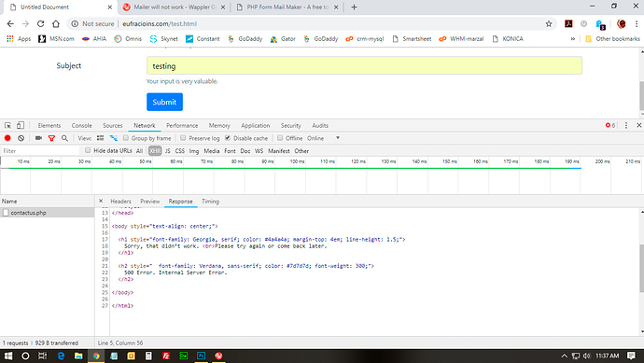Select the contactus.php request
The width and height of the screenshot is (644, 363).
(x=48, y=213)
